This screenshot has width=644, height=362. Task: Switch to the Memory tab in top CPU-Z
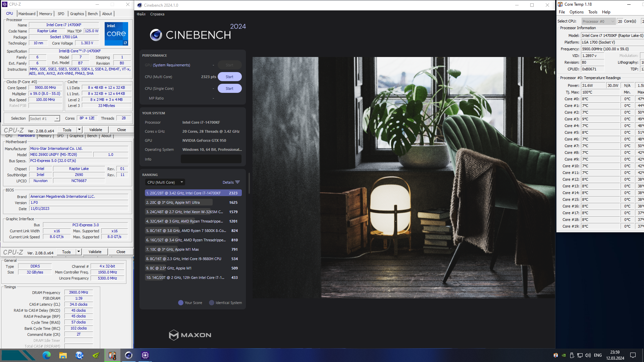(x=46, y=14)
